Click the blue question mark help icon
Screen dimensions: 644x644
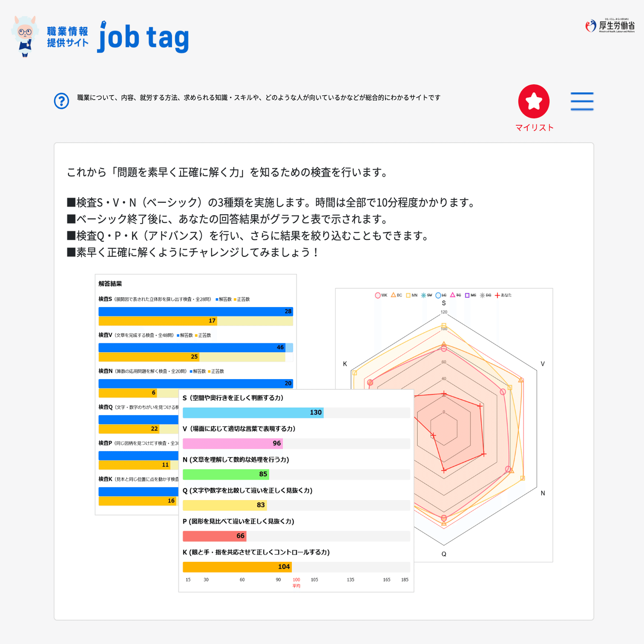point(61,101)
